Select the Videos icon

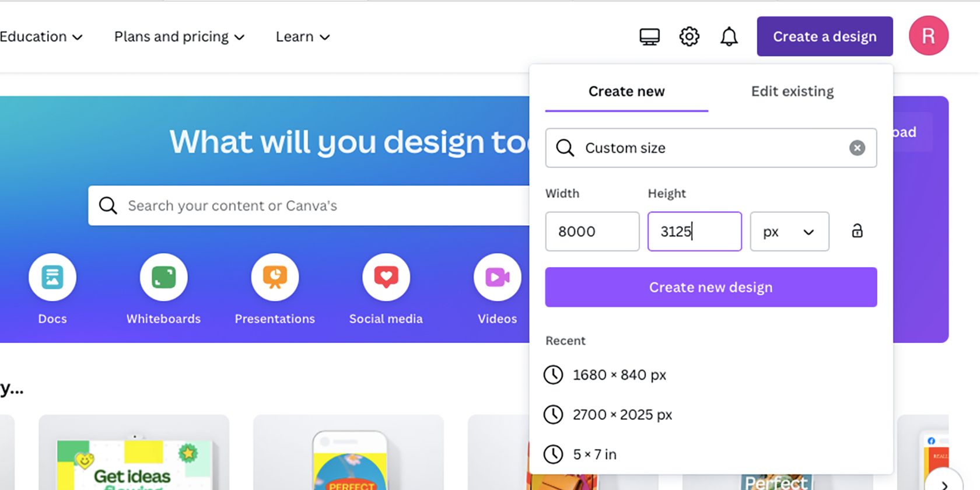click(497, 277)
